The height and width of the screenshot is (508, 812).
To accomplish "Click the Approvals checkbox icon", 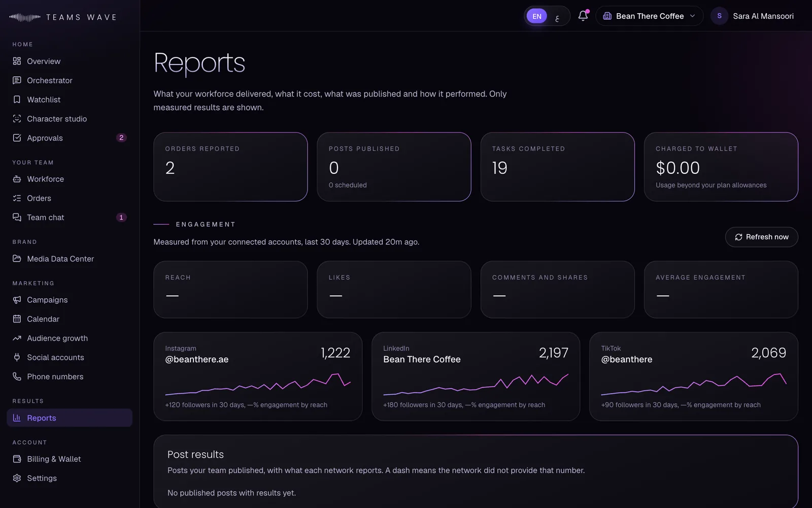I will pyautogui.click(x=17, y=138).
